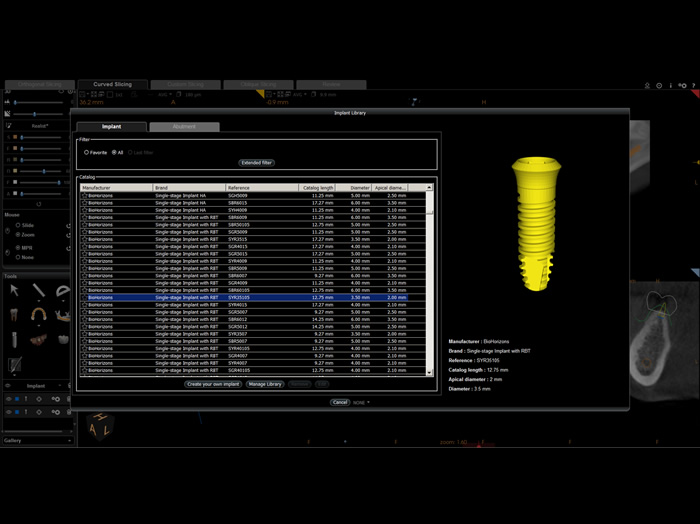The height and width of the screenshot is (524, 700).
Task: Sort by Manufacturer column header
Action: click(x=117, y=188)
